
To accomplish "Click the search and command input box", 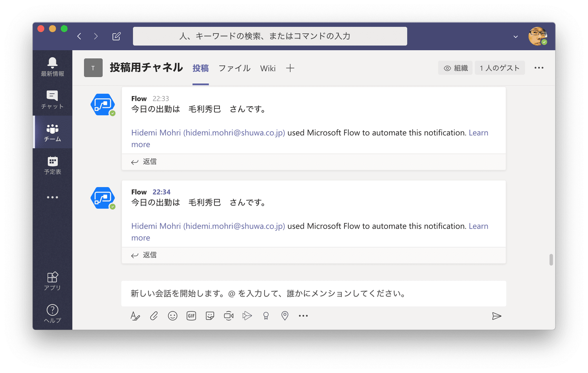I will pos(270,36).
